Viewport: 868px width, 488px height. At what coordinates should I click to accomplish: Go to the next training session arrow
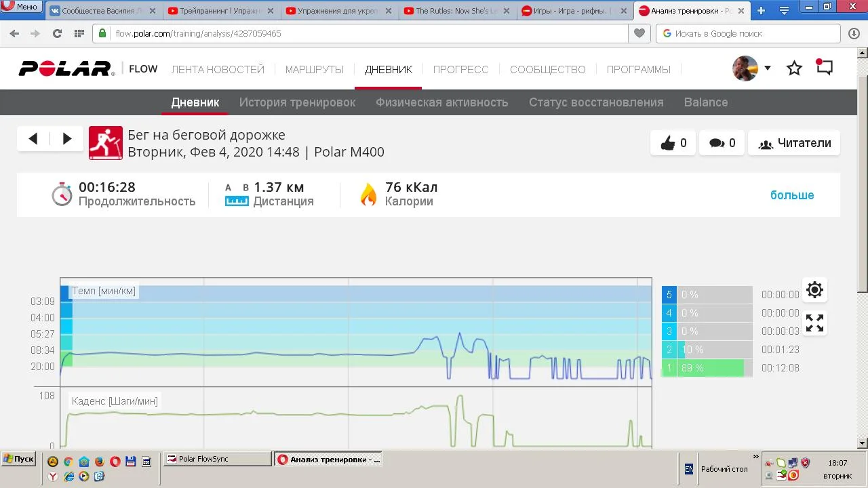(67, 139)
